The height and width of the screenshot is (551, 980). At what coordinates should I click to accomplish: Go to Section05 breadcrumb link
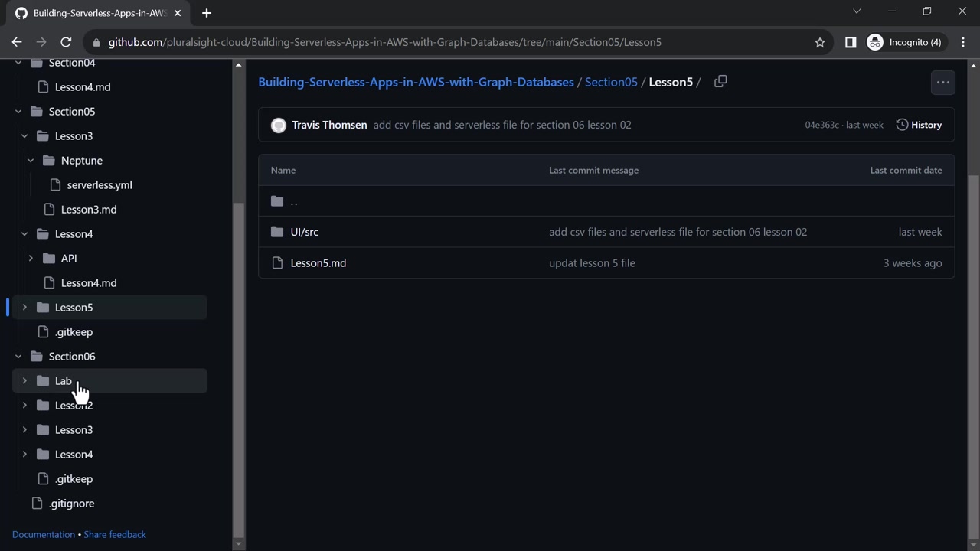click(611, 82)
